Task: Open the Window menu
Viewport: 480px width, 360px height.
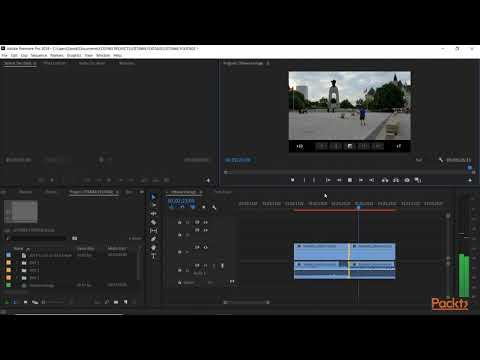Action: (x=103, y=55)
